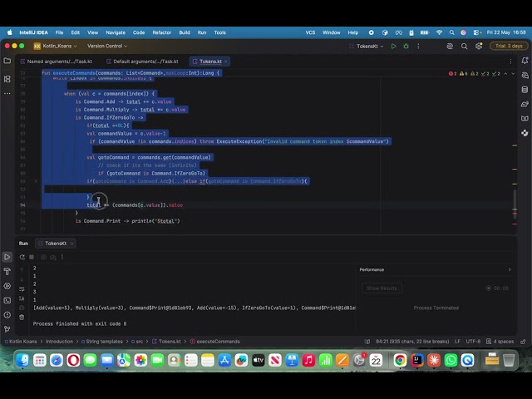Open Services tool window icon
This screenshot has width=532, height=399.
pyautogui.click(x=7, y=286)
